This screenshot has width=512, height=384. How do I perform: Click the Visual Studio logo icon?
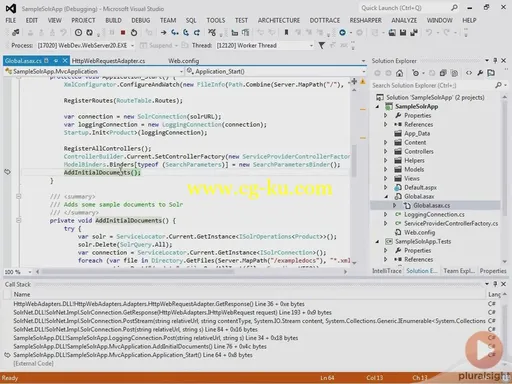point(11,8)
